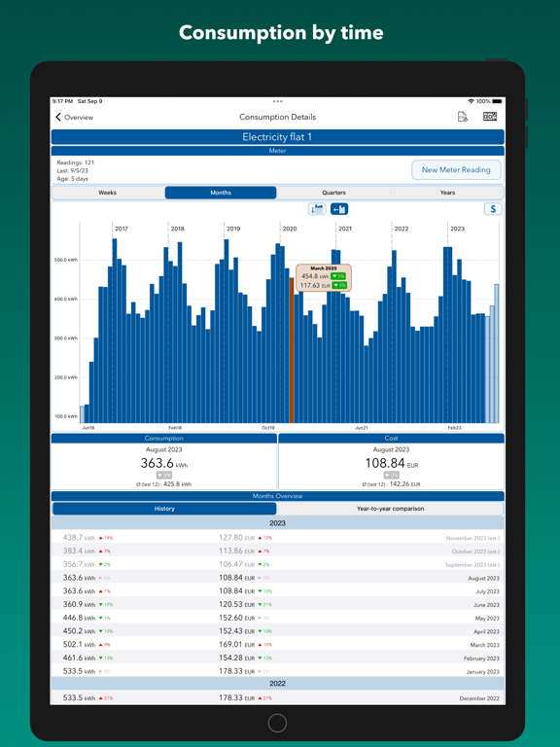Tap the Wi-Fi status icon
This screenshot has height=747, width=560.
471,101
